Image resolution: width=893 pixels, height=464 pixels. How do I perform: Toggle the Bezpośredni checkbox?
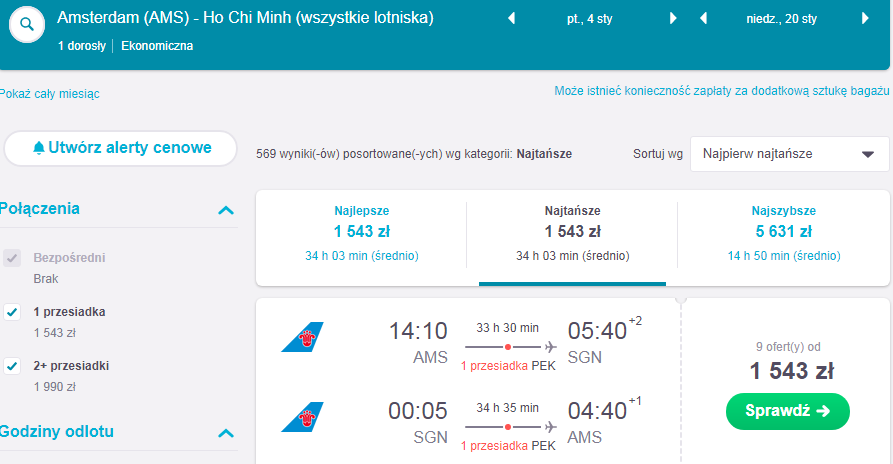pos(12,258)
